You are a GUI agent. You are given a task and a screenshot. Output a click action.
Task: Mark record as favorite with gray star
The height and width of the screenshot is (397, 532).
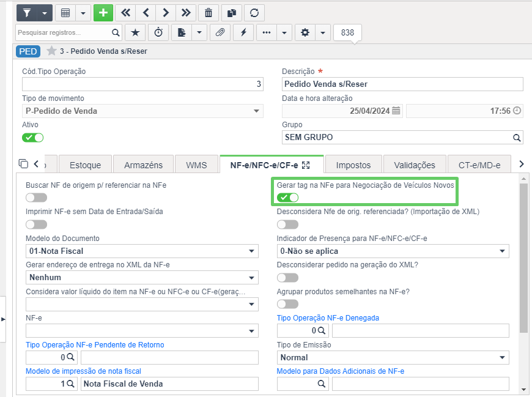51,51
